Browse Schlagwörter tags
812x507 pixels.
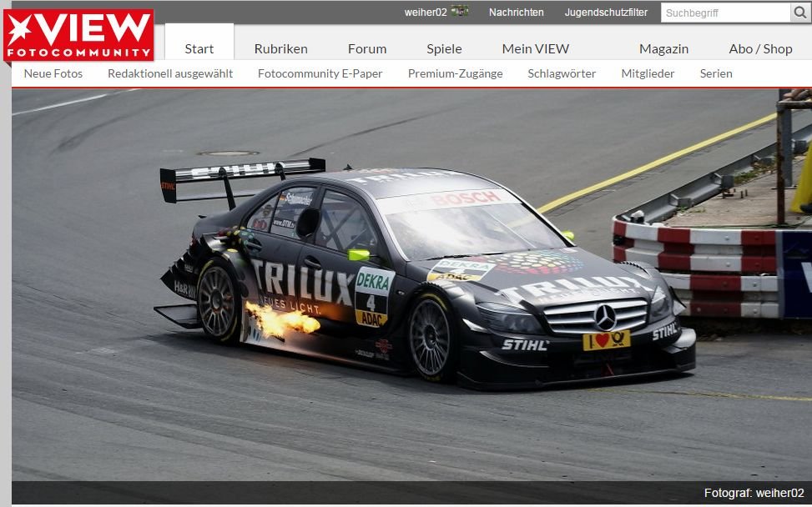pyautogui.click(x=562, y=73)
